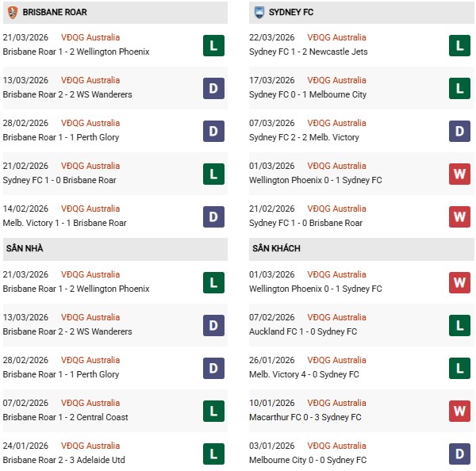Click D badge for Melbourne City 0-0 Sydney FC
The width and height of the screenshot is (476, 471).
[x=459, y=454]
